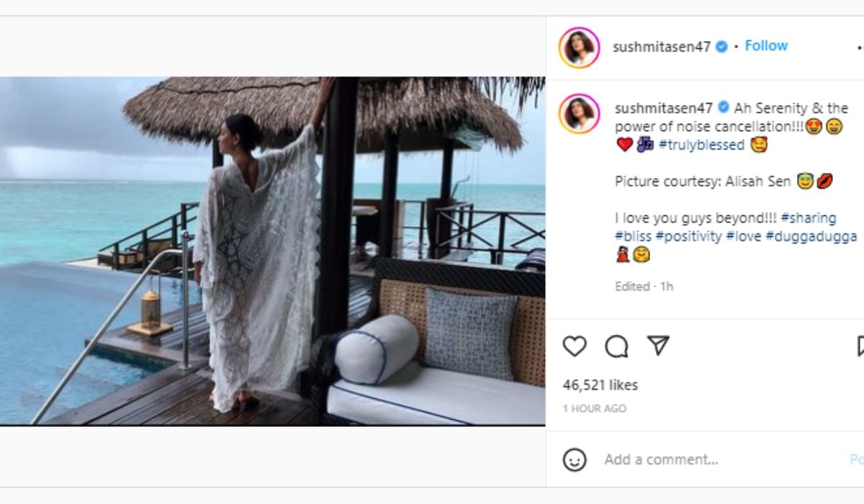Open sushmitasen47 username in post header

click(661, 47)
